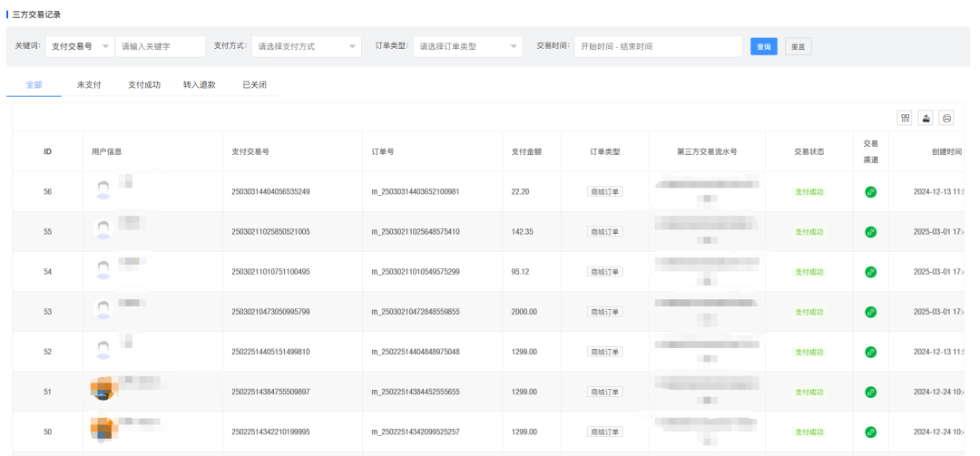Click the 商城订单 tag in row 53
The height and width of the screenshot is (456, 980).
[604, 312]
